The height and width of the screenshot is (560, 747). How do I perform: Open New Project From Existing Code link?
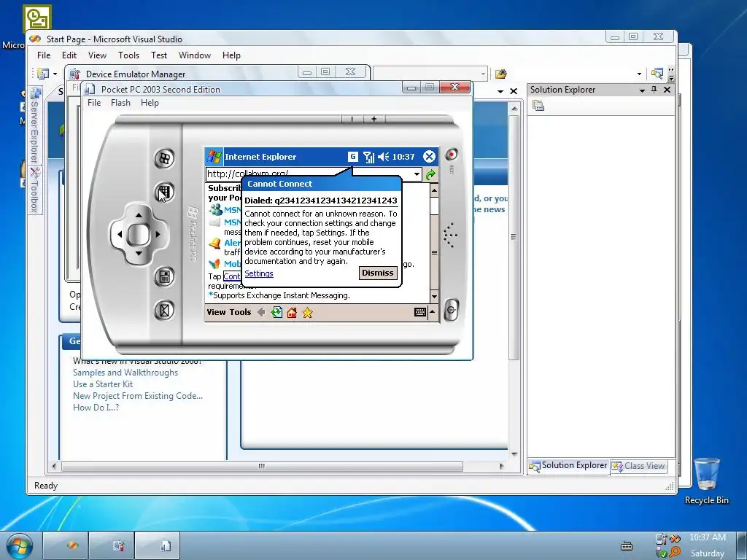pyautogui.click(x=138, y=396)
